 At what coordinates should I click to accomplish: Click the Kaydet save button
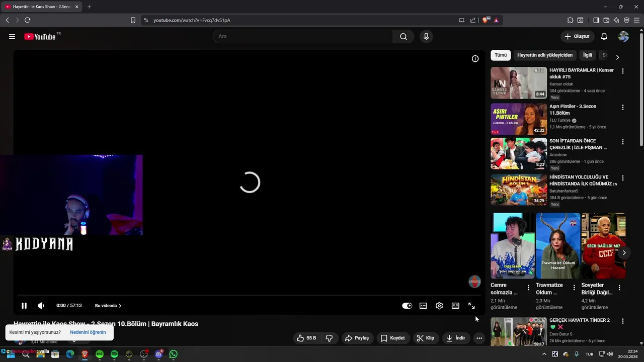(x=392, y=338)
